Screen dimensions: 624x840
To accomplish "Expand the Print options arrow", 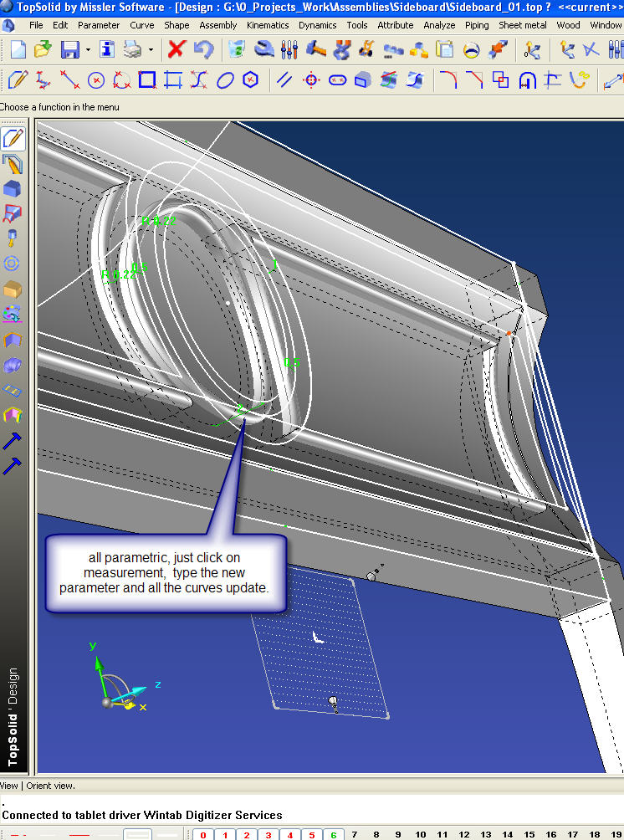I will click(151, 50).
